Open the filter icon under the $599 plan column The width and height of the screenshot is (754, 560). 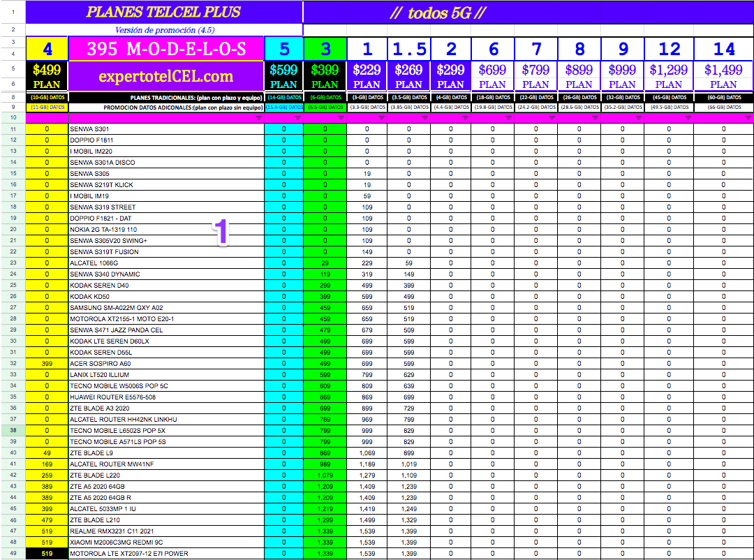tap(298, 118)
